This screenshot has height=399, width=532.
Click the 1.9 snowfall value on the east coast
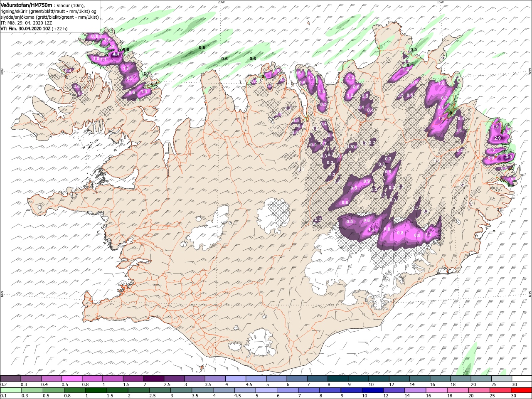[x=495, y=127]
